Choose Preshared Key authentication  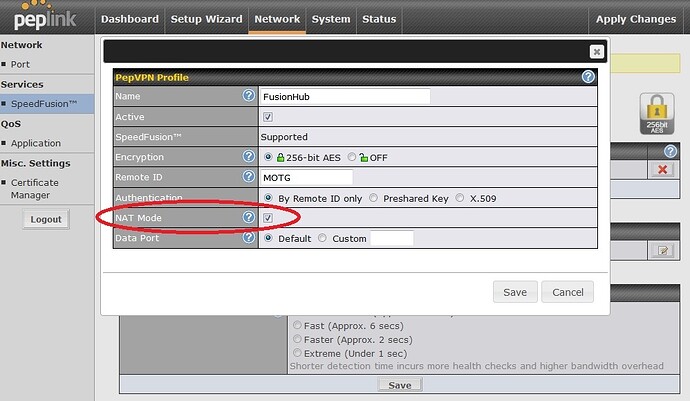click(x=373, y=198)
